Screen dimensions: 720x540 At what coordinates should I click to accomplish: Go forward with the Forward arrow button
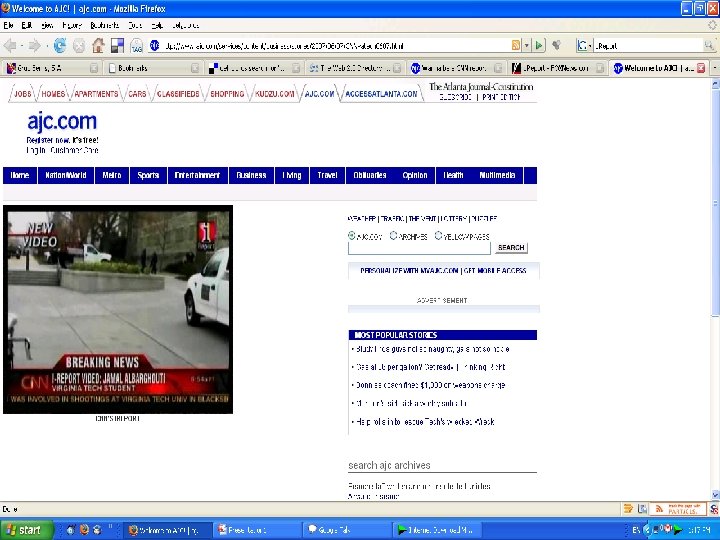point(34,45)
